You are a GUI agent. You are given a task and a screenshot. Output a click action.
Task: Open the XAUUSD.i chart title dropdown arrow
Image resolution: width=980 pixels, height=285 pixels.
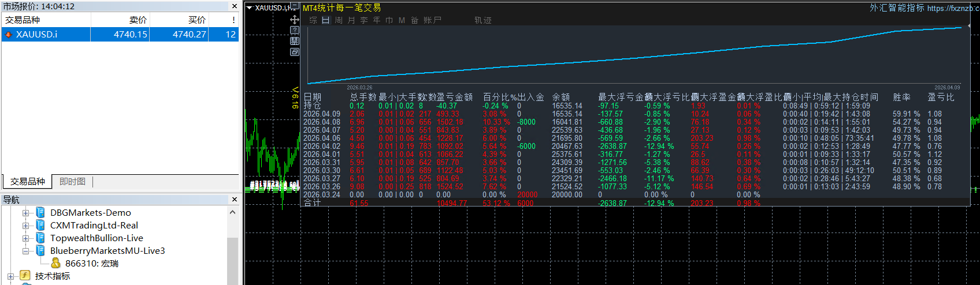(x=249, y=8)
